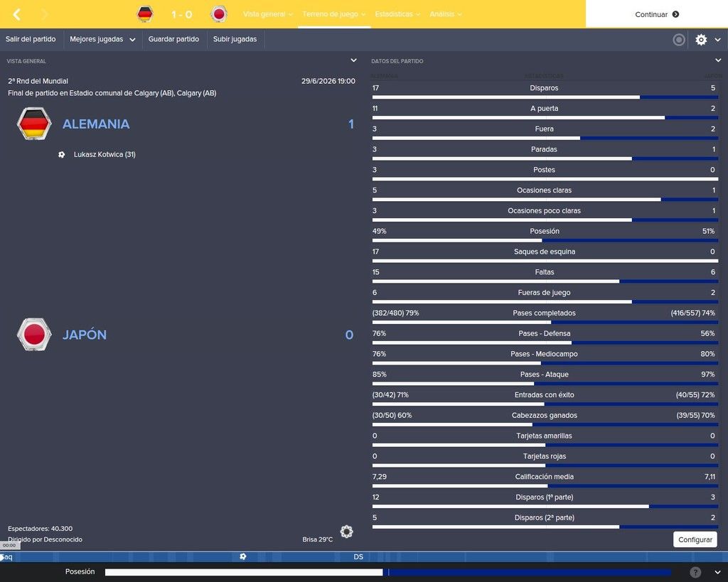The height and width of the screenshot is (582, 728).
Task: Expand the Vista General panel chevron
Action: coord(353,60)
